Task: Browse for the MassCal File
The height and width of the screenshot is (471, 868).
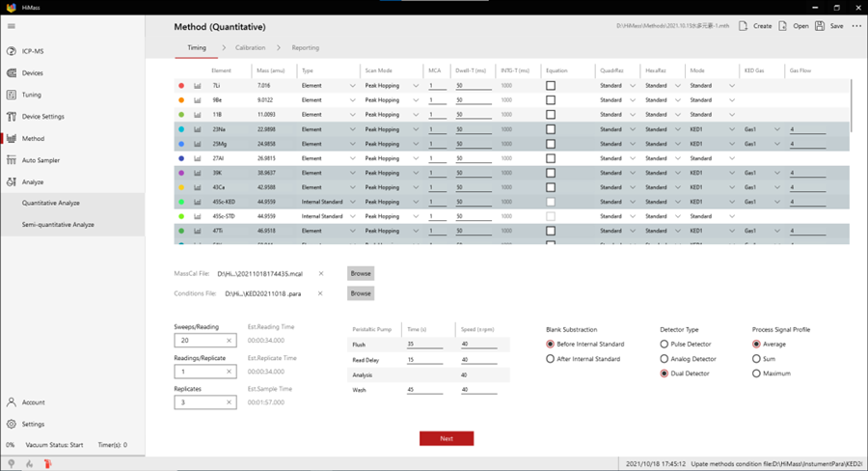Action: (x=361, y=273)
